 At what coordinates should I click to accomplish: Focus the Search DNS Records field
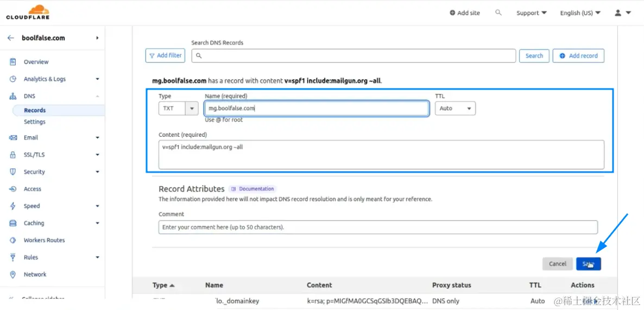[x=353, y=55]
